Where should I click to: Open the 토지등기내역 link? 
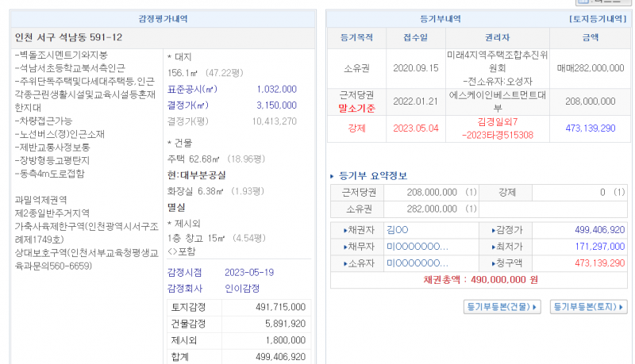(599, 17)
